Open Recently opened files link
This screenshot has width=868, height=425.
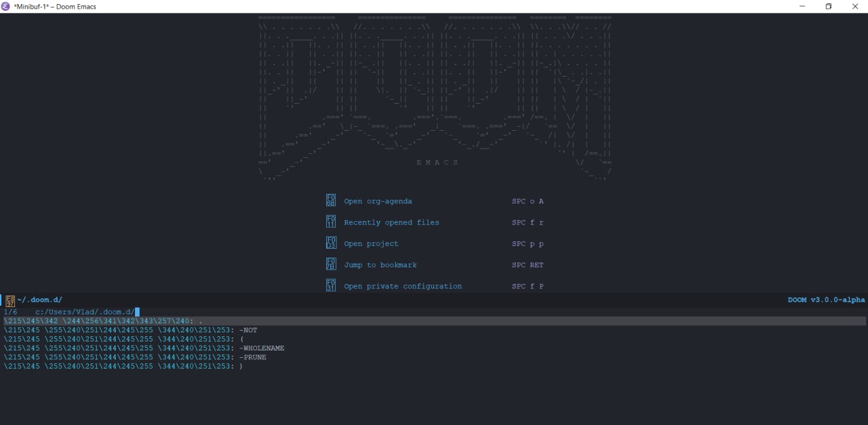click(x=391, y=222)
